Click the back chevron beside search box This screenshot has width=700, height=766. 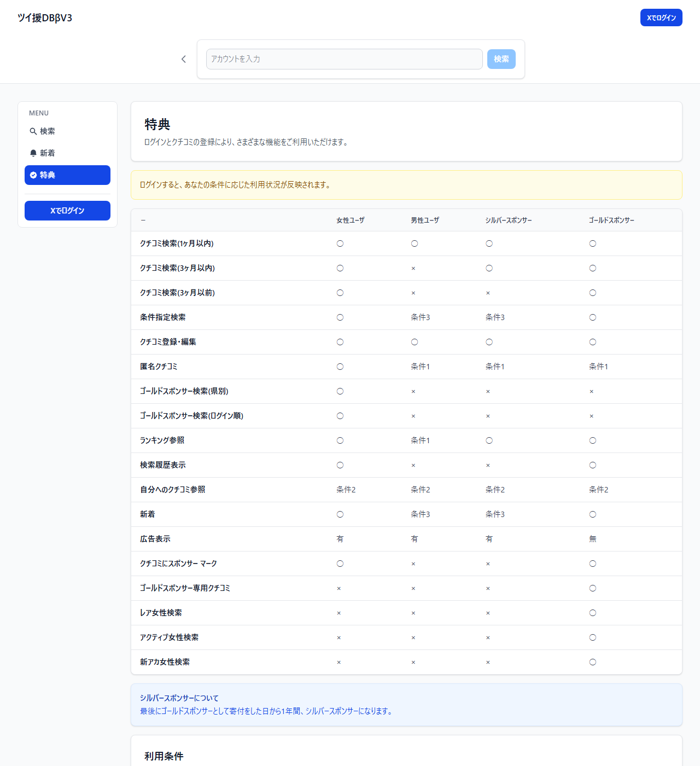tap(184, 59)
